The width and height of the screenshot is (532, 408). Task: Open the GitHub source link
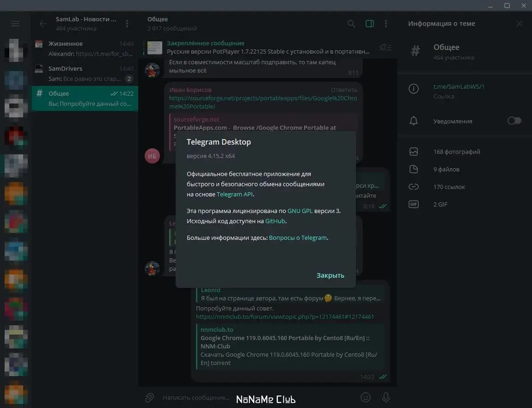275,221
